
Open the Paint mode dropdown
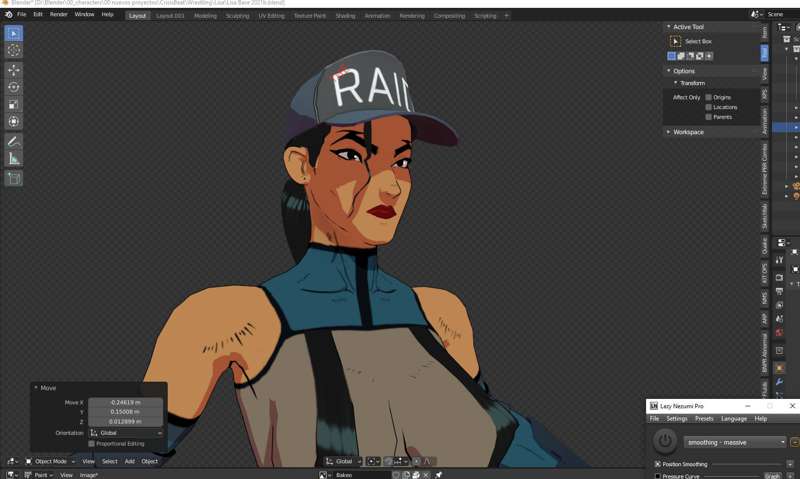pos(38,475)
